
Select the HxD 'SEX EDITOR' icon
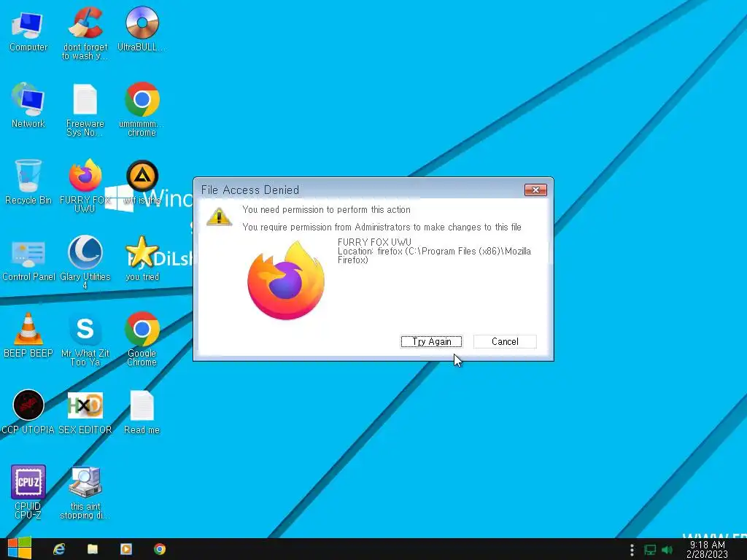(x=85, y=413)
